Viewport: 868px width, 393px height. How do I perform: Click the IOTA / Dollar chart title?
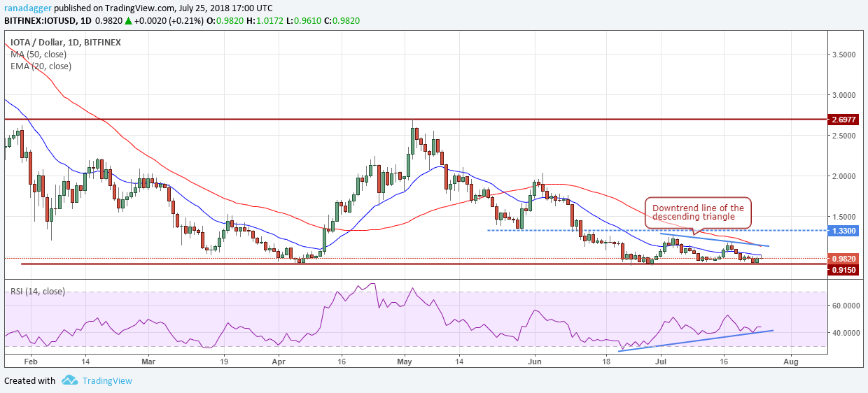pyautogui.click(x=65, y=43)
